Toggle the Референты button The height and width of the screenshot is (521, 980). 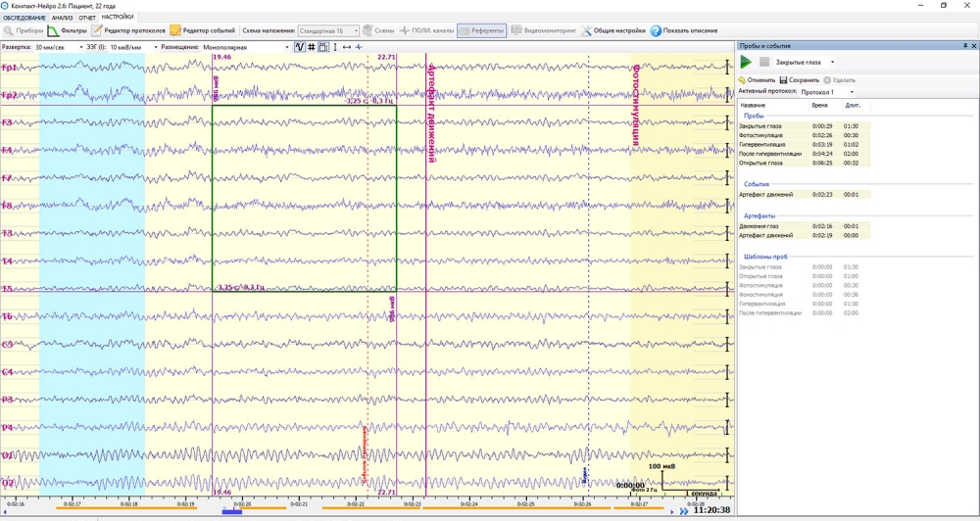[x=481, y=30]
